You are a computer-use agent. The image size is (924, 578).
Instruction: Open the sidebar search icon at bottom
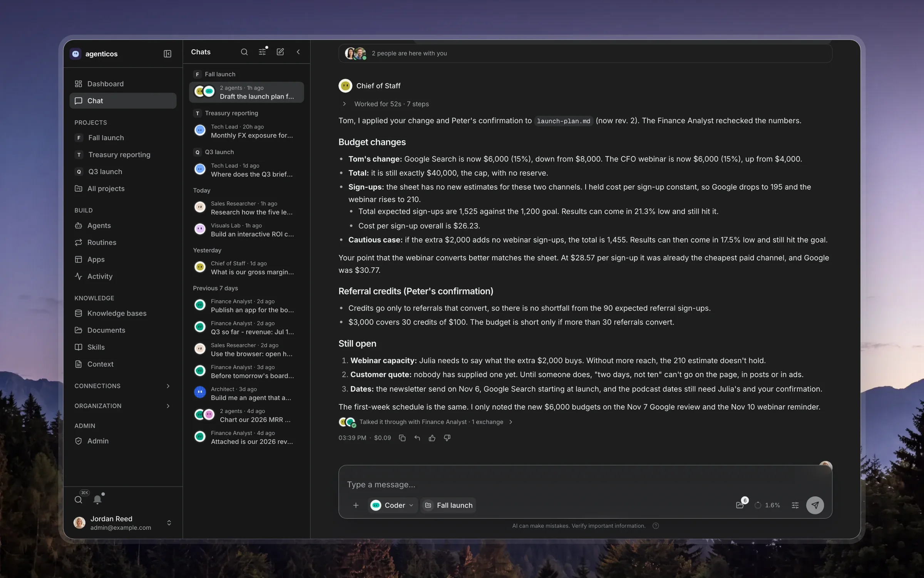tap(78, 500)
